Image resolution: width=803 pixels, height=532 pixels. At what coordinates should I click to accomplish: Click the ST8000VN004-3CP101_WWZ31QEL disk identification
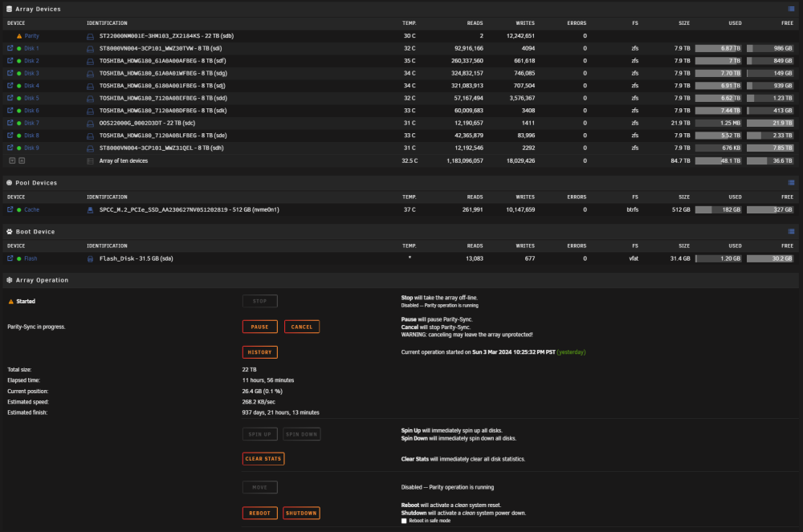[161, 148]
